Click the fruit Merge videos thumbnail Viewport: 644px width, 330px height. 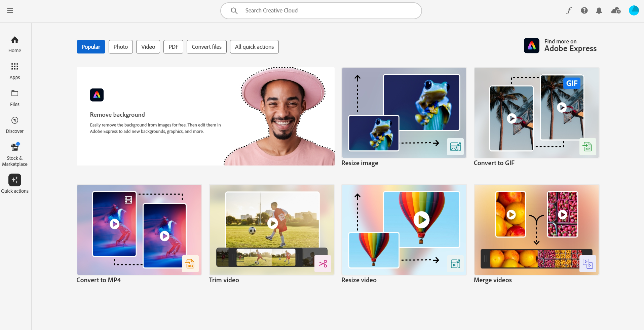pos(536,230)
